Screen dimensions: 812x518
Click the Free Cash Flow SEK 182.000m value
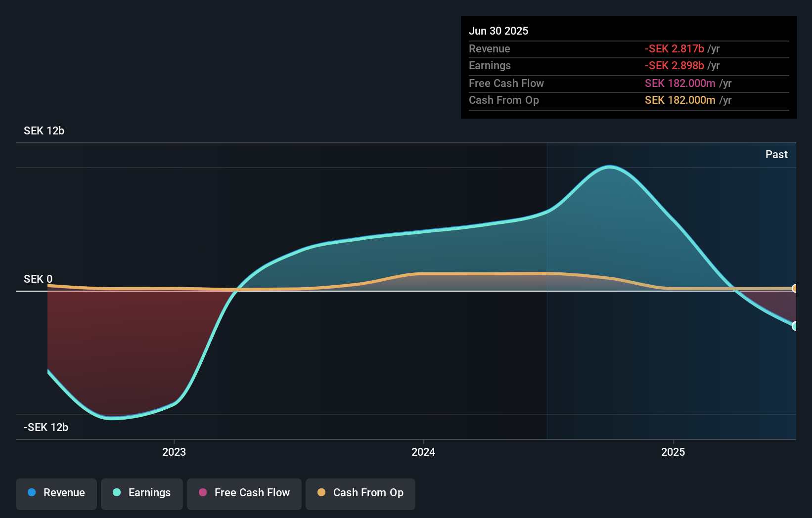tap(680, 84)
